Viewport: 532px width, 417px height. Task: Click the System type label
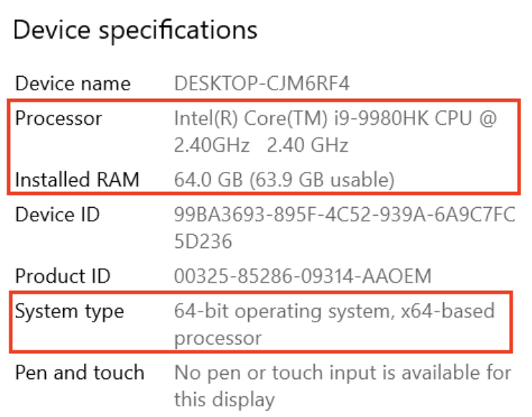pyautogui.click(x=70, y=311)
